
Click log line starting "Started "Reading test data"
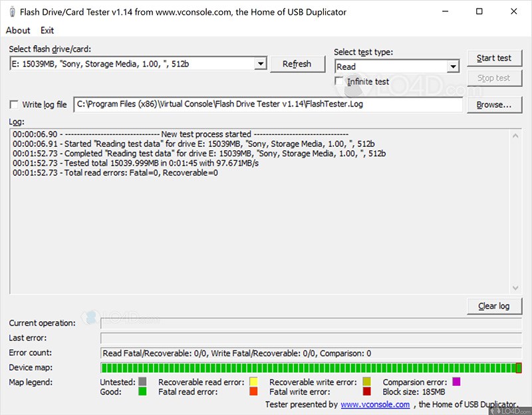pyautogui.click(x=194, y=144)
